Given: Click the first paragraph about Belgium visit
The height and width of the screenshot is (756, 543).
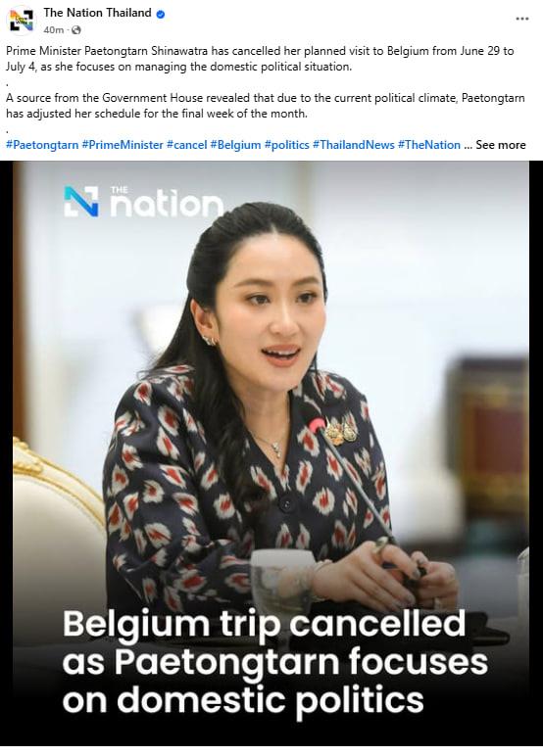Looking at the screenshot, I should pyautogui.click(x=260, y=59).
